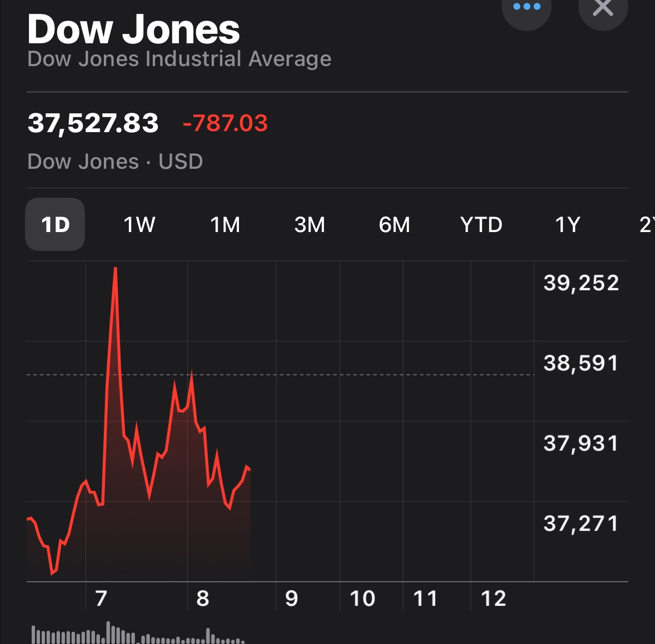This screenshot has height=644, width=655.
Task: Select the 1Y range tab
Action: point(568,224)
